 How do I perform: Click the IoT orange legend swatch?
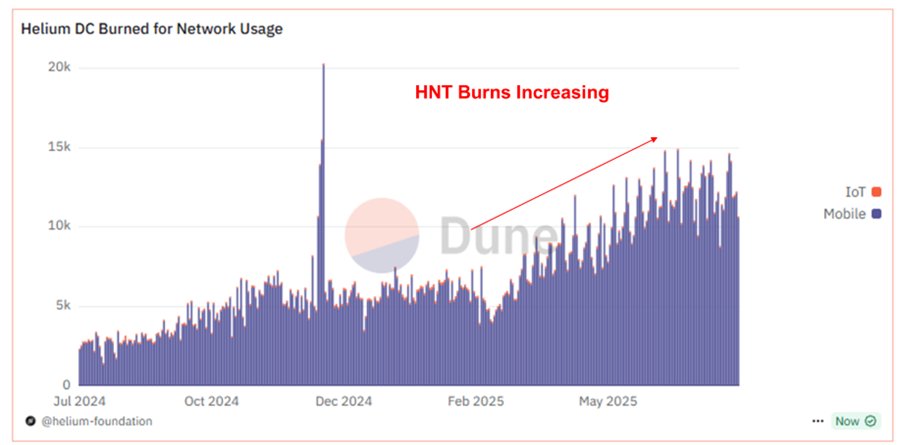[876, 192]
